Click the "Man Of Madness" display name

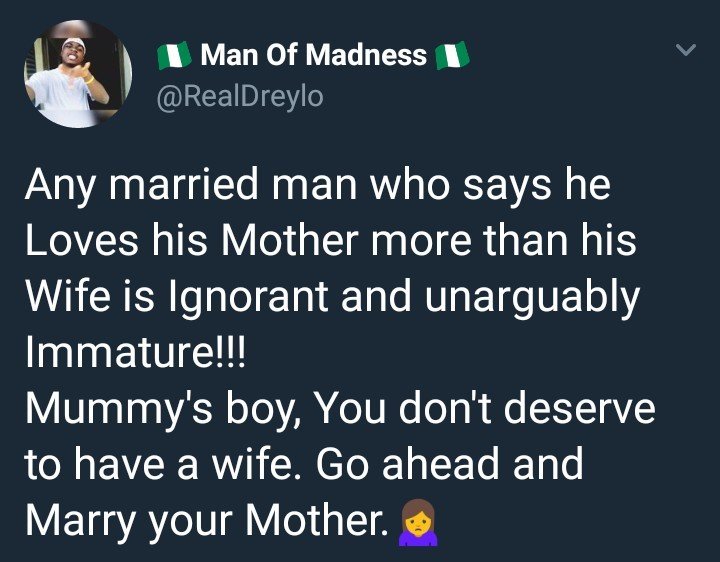coord(313,55)
